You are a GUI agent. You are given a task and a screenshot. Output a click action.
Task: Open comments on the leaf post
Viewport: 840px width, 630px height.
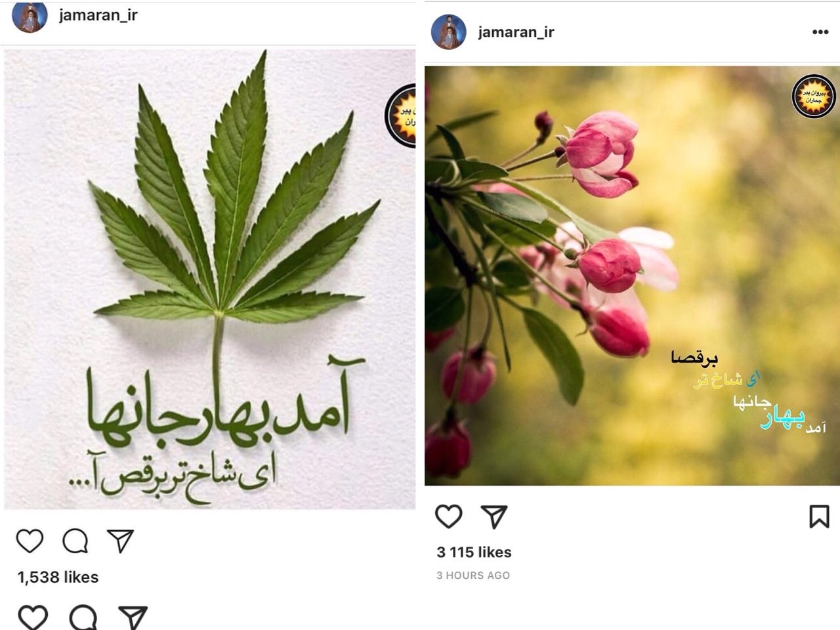click(75, 541)
